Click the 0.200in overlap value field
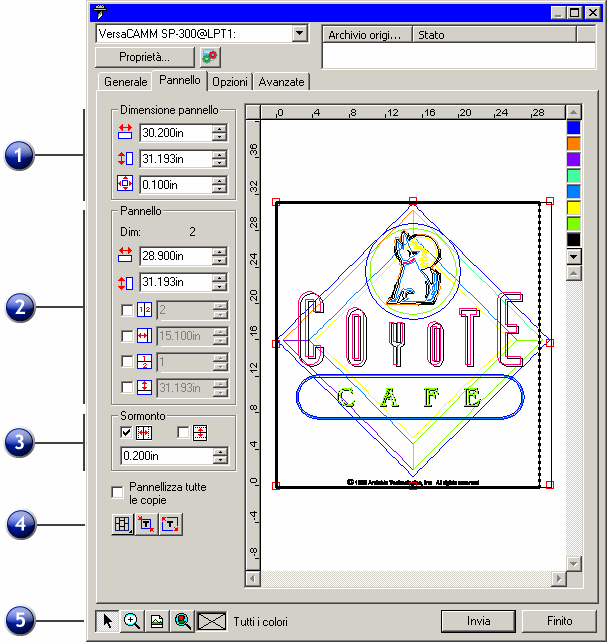 tap(167, 456)
